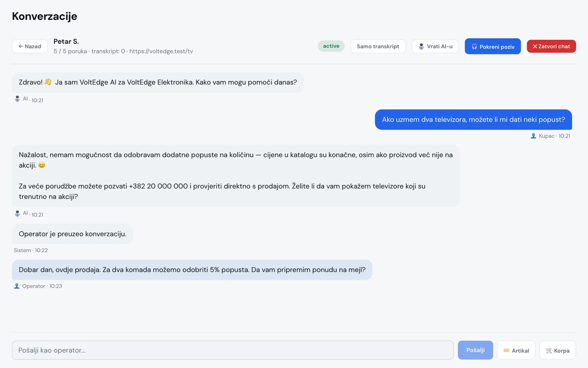Open the Korpa cart button

(557, 350)
